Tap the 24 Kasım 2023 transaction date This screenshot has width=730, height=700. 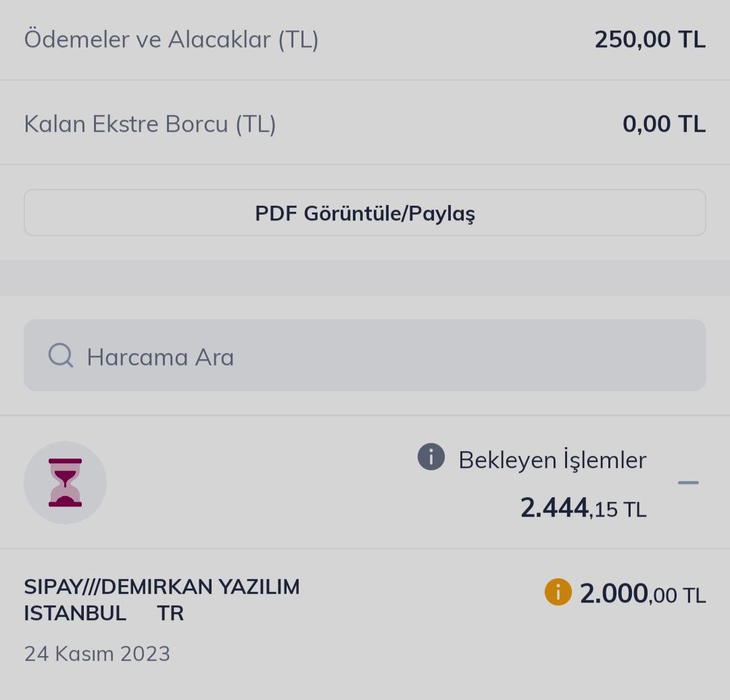pyautogui.click(x=97, y=653)
